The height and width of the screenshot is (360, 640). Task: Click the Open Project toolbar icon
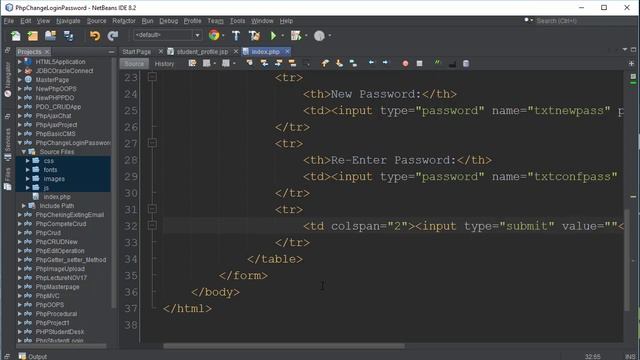pyautogui.click(x=51, y=36)
